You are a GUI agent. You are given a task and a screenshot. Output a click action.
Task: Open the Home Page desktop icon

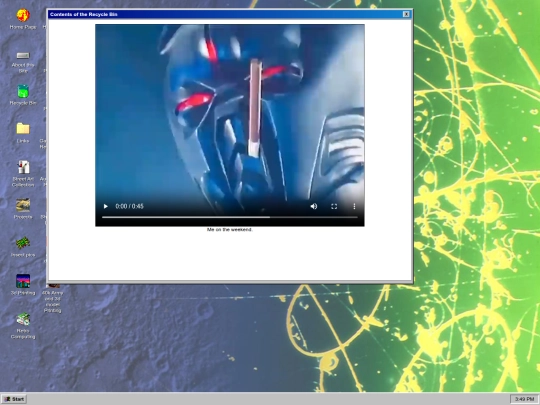point(23,19)
